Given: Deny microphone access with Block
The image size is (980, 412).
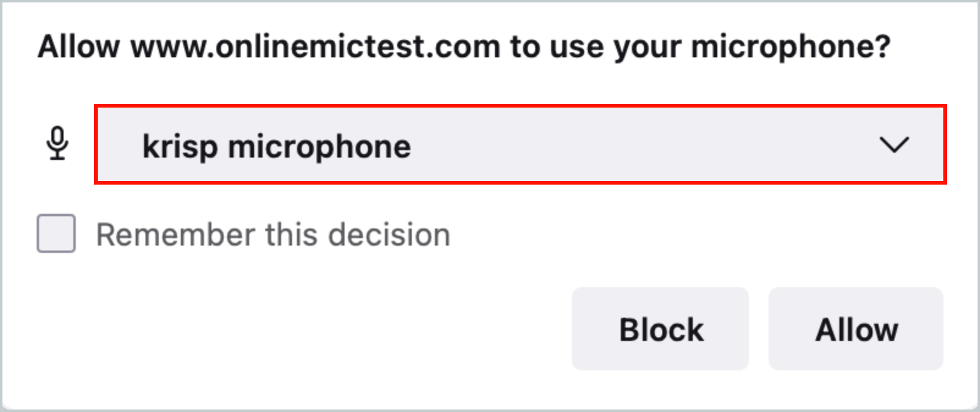Looking at the screenshot, I should click(660, 329).
